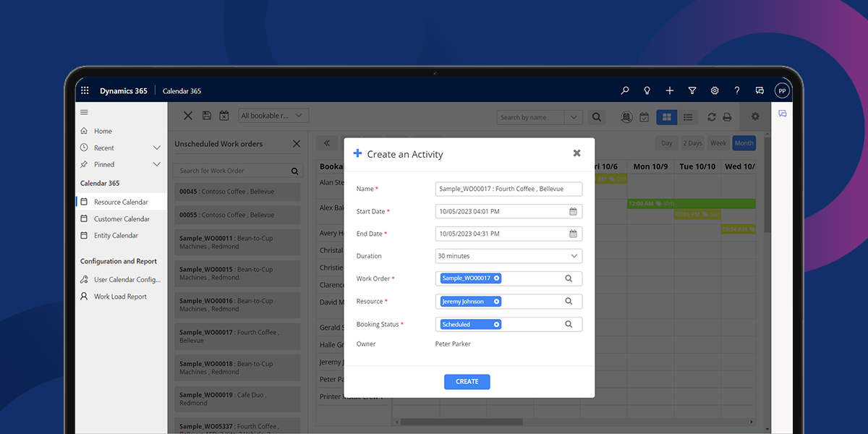Click the X icon in calendar toolbar
Image resolution: width=868 pixels, height=434 pixels.
tap(188, 116)
